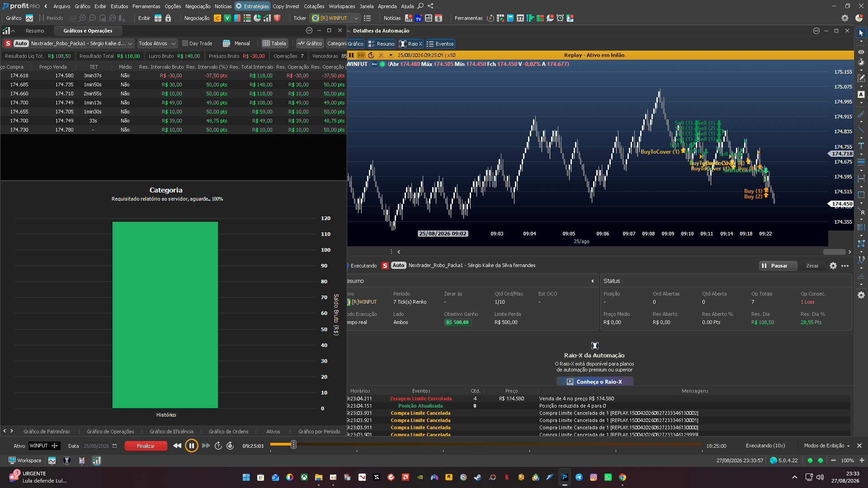Image resolution: width=868 pixels, height=488 pixels.
Task: Click the Conheça o Raio-X button
Action: (x=594, y=382)
